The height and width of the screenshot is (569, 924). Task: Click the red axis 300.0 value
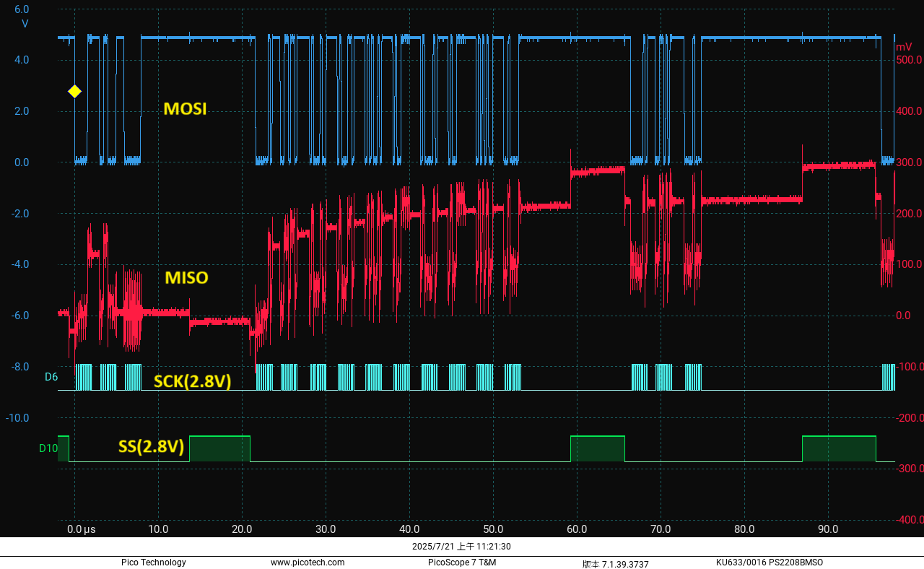click(x=909, y=162)
